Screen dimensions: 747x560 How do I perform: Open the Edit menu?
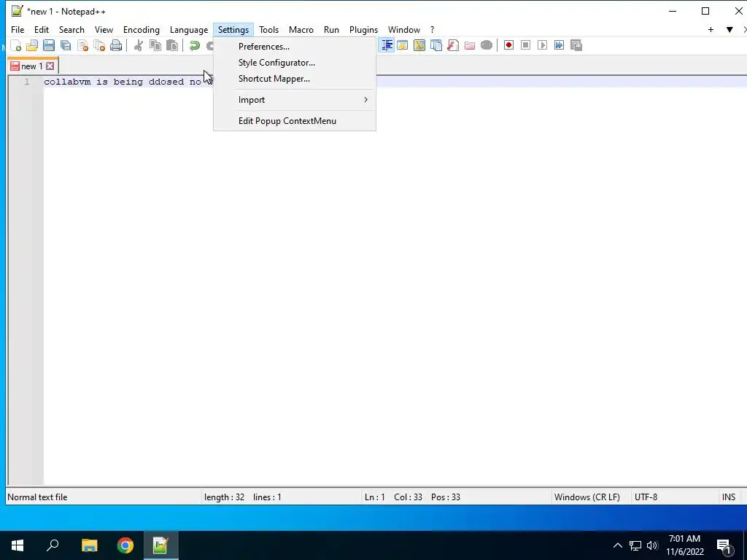(42, 29)
